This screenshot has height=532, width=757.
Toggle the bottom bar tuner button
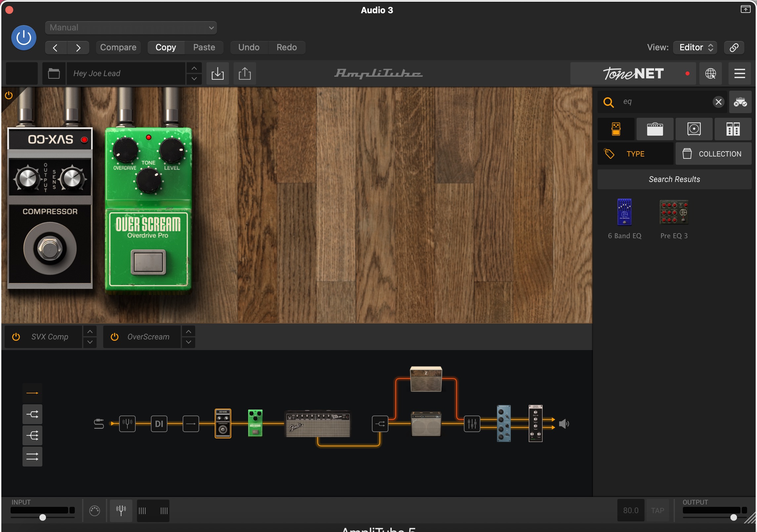(121, 510)
